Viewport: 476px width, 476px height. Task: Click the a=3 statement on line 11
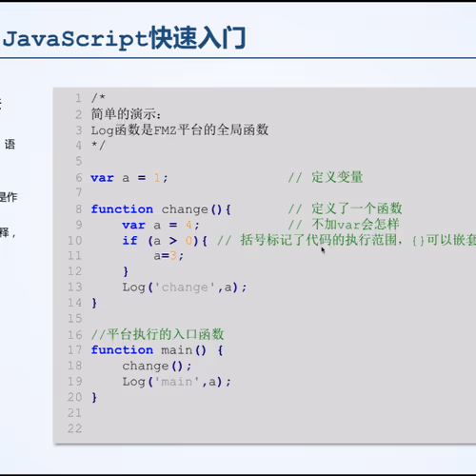pos(169,256)
